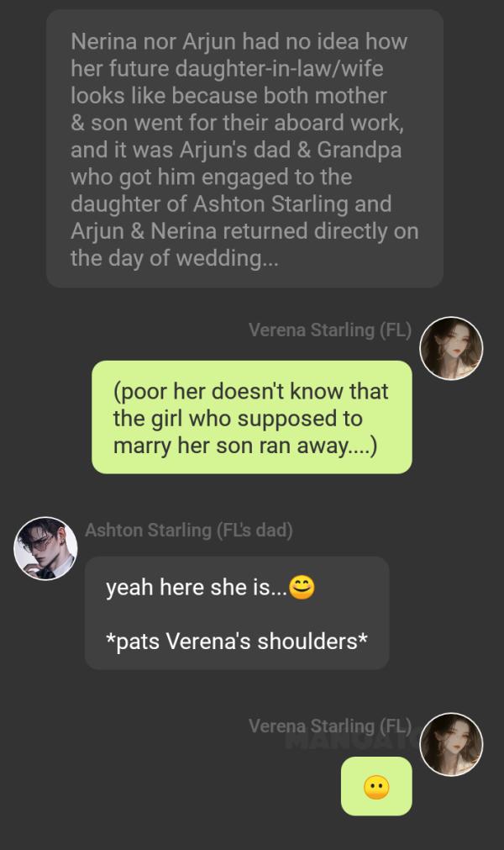Tap Verena's avatar next to emoji bubble

(451, 744)
